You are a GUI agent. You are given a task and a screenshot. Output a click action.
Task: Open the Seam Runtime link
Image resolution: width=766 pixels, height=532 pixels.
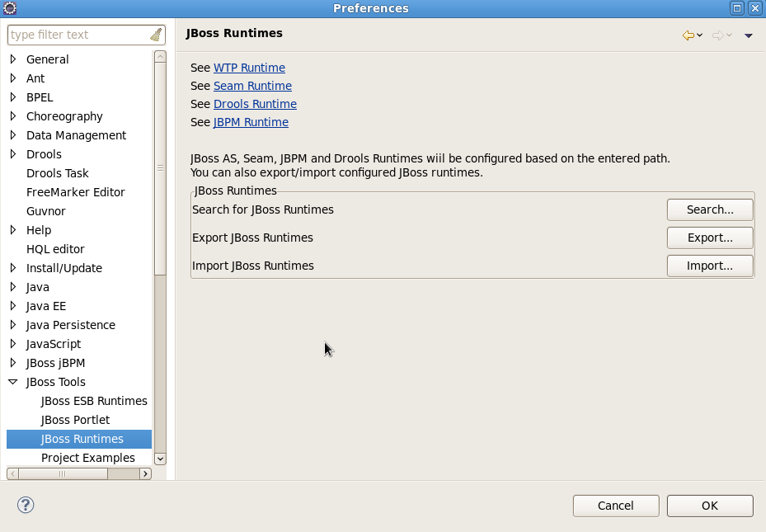[252, 86]
